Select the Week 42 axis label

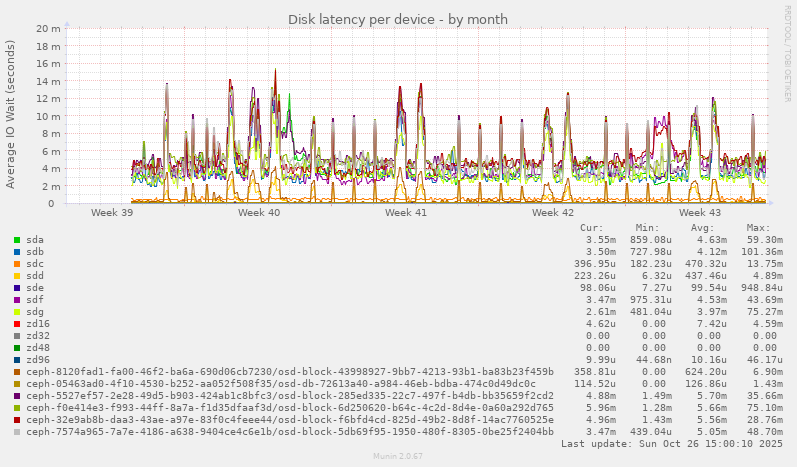(553, 213)
